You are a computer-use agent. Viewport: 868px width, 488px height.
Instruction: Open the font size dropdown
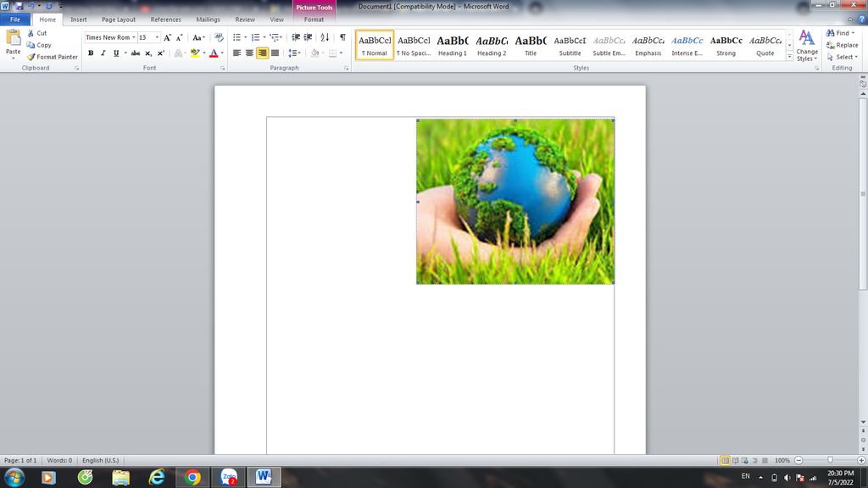coord(158,38)
